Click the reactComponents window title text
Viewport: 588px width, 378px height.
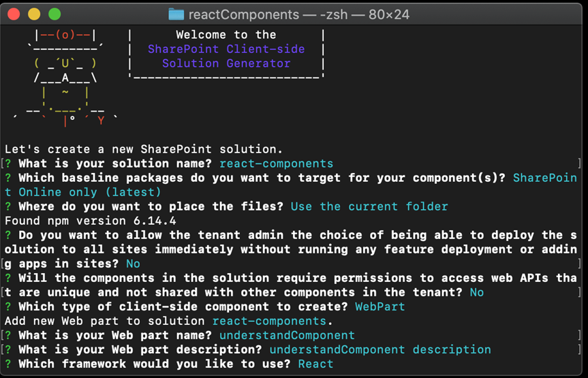(x=299, y=14)
